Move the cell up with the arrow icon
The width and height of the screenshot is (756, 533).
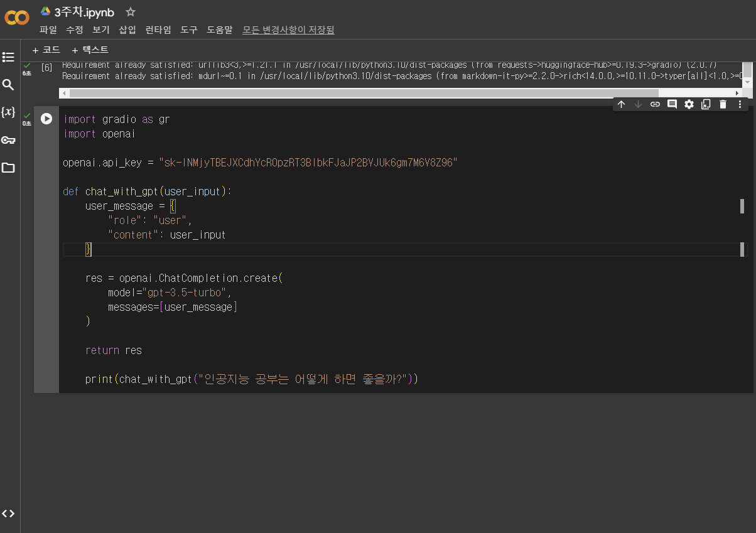point(621,104)
